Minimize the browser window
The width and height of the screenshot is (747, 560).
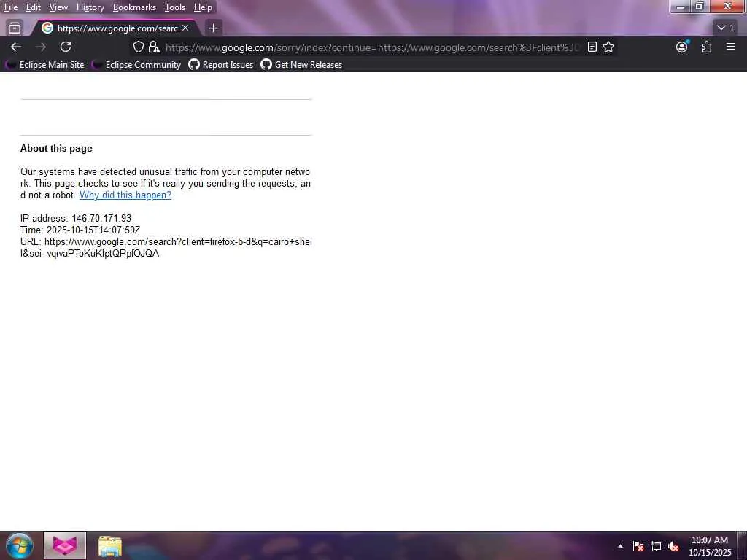[x=681, y=6]
